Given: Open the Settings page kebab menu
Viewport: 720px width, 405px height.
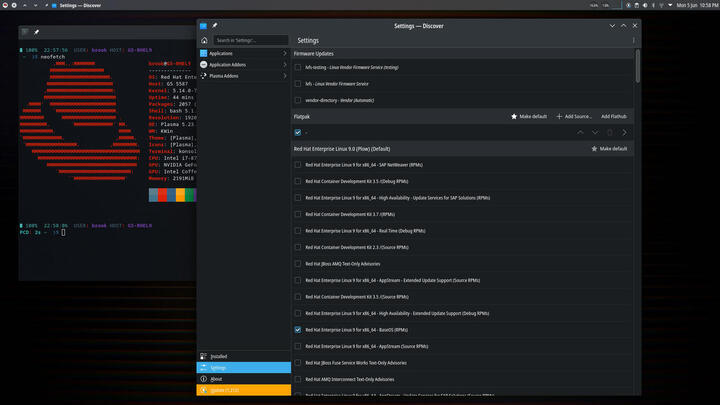Looking at the screenshot, I should [x=634, y=40].
